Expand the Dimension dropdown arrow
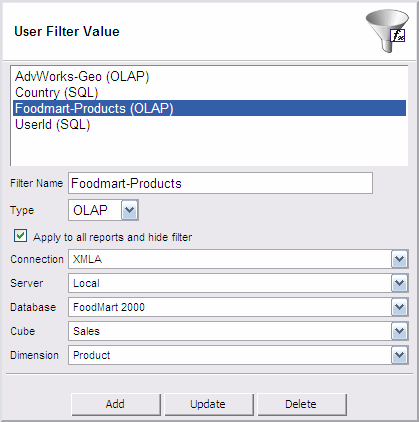This screenshot has width=419, height=422. click(x=399, y=355)
